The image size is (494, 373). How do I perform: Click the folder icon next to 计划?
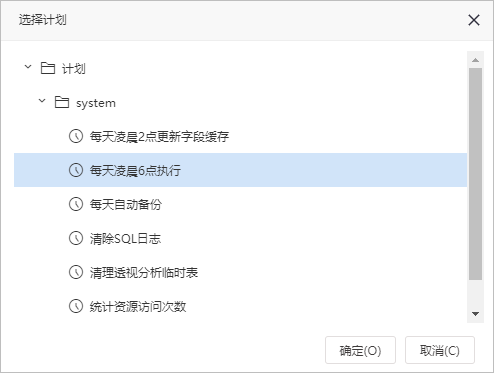point(48,68)
